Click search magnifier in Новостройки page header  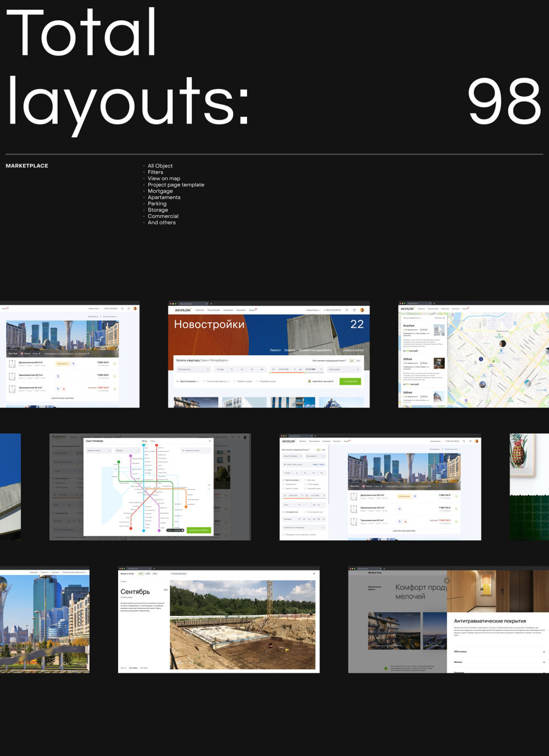click(x=346, y=310)
